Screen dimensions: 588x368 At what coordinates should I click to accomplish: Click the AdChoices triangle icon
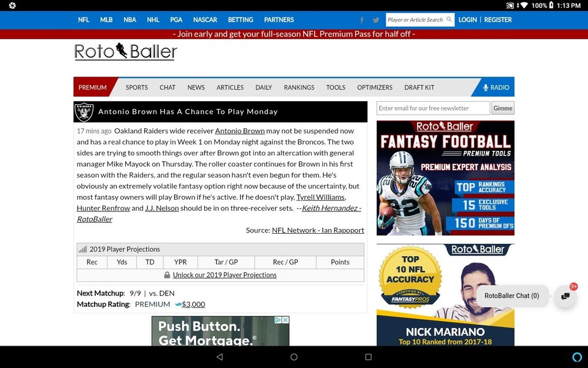(278, 320)
